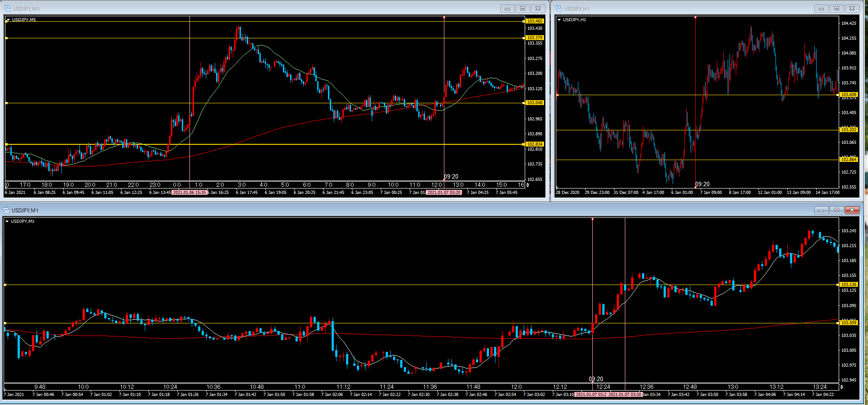Click the 09:20 vertical line label on H1
Viewport: 868px width, 405px height.
[x=702, y=184]
